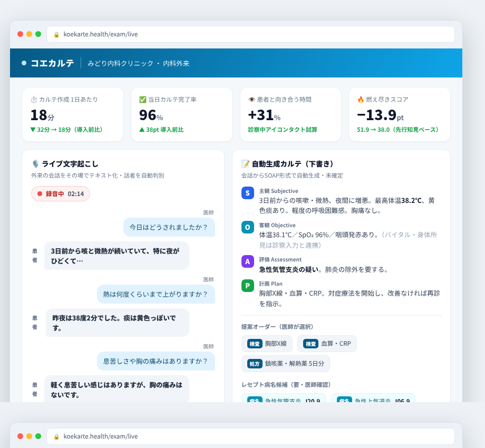Select the 検査 血算・CRP order chip
The height and width of the screenshot is (448, 485).
327,344
